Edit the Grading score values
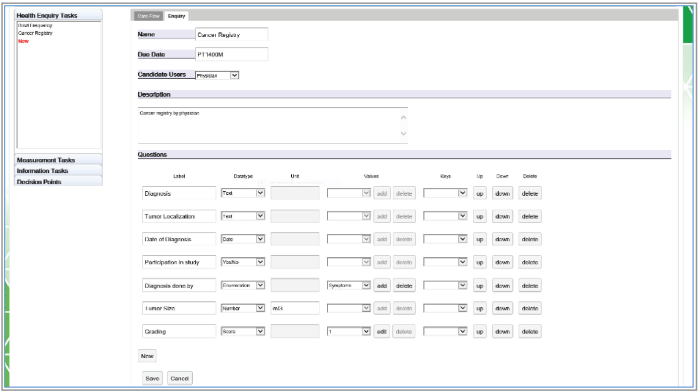Image resolution: width=699 pixels, height=391 pixels. coord(382,332)
